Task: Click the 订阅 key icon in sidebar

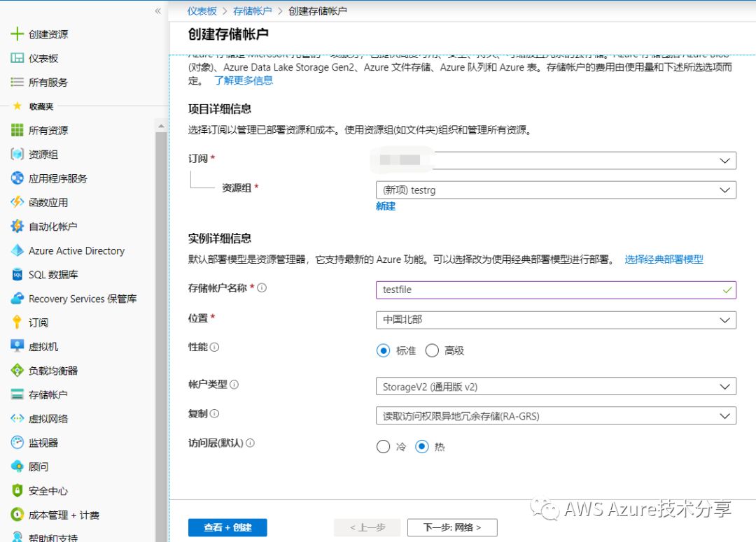Action: pos(17,322)
